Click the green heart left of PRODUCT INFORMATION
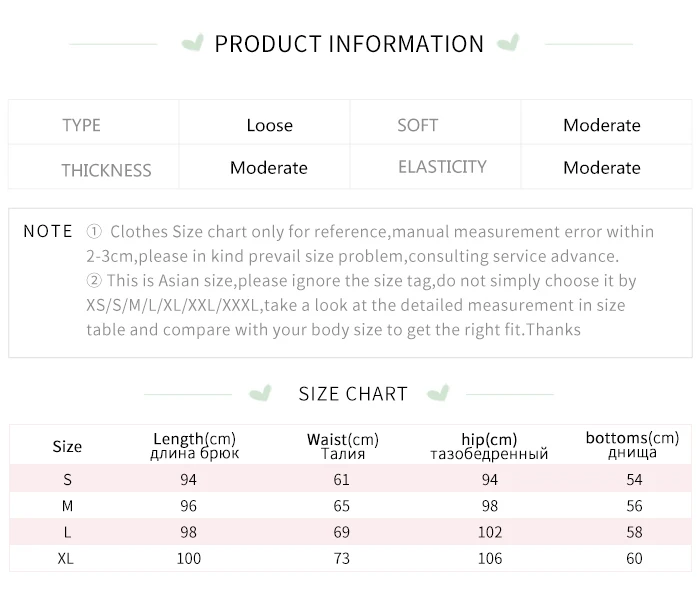Screen dimensions: 700x598 tap(192, 42)
